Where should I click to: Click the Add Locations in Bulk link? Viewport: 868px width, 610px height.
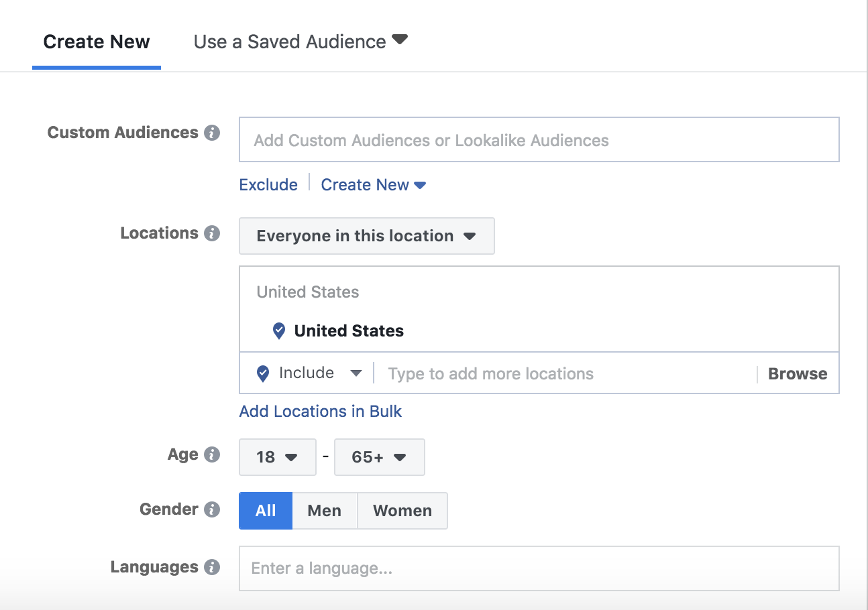tap(321, 412)
